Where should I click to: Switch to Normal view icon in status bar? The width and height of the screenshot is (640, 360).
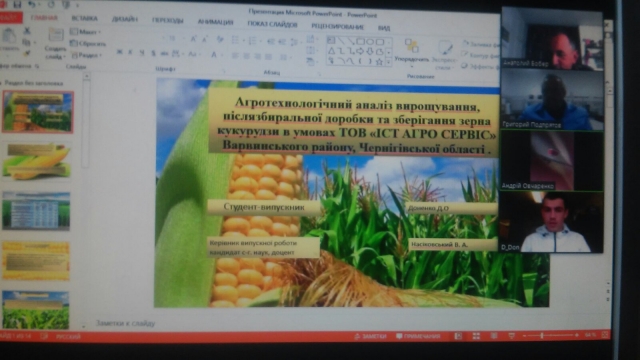(458, 336)
